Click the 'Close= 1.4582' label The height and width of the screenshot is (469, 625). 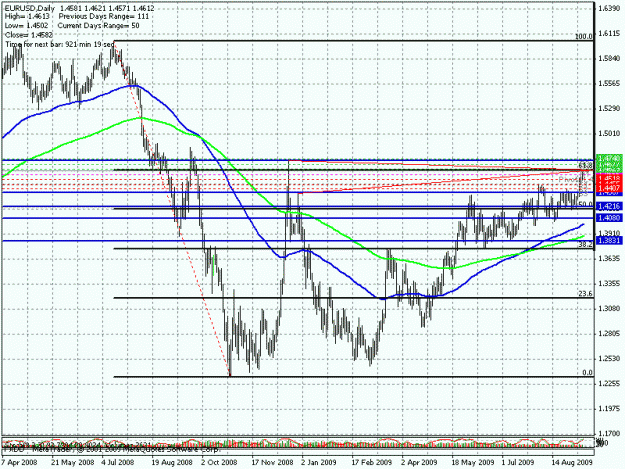29,35
